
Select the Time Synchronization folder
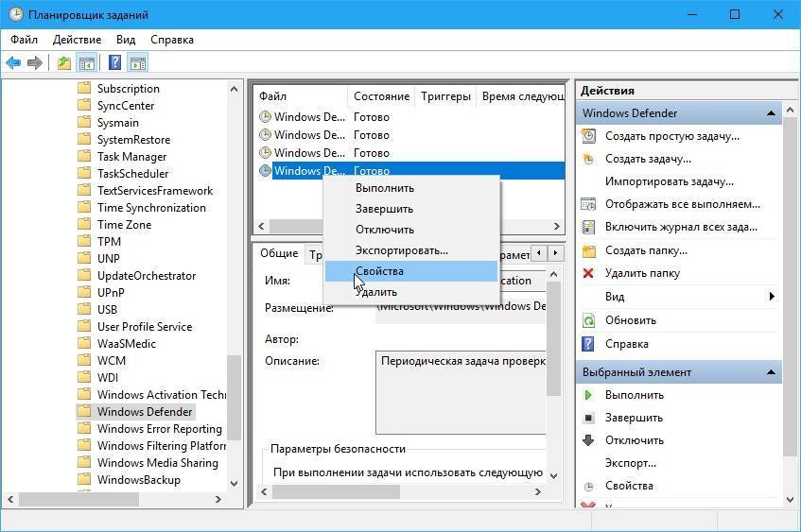tap(151, 208)
